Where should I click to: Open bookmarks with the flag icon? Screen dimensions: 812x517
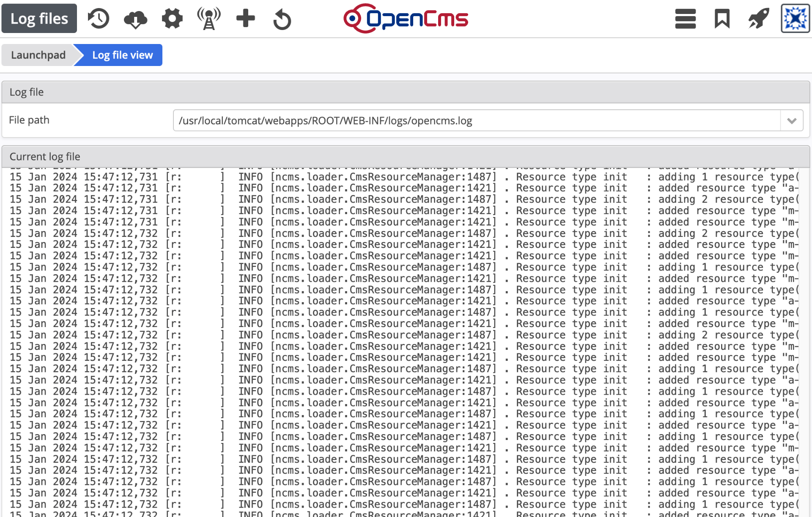point(721,18)
